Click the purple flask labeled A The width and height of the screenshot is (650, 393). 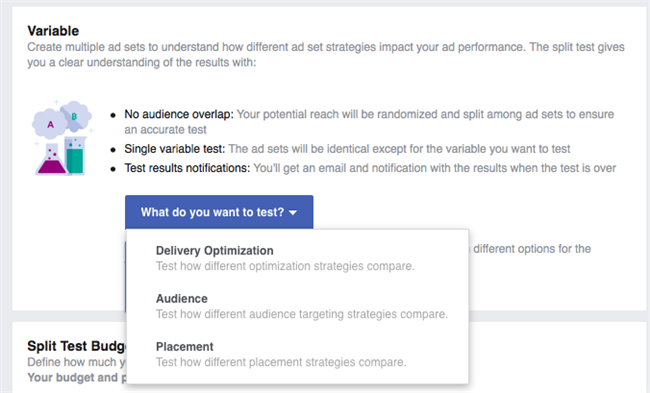tap(52, 160)
